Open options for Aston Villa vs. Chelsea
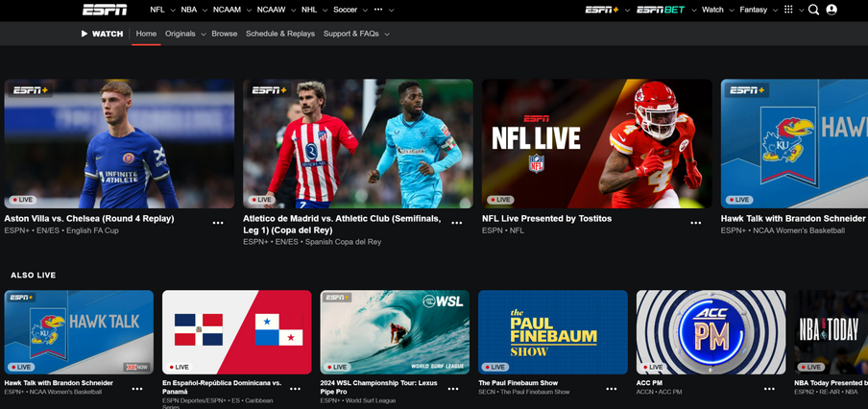Viewport: 868px width, 409px height. pyautogui.click(x=218, y=223)
